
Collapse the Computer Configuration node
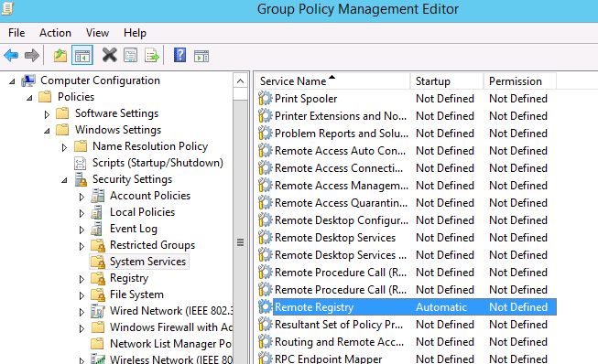[x=12, y=81]
